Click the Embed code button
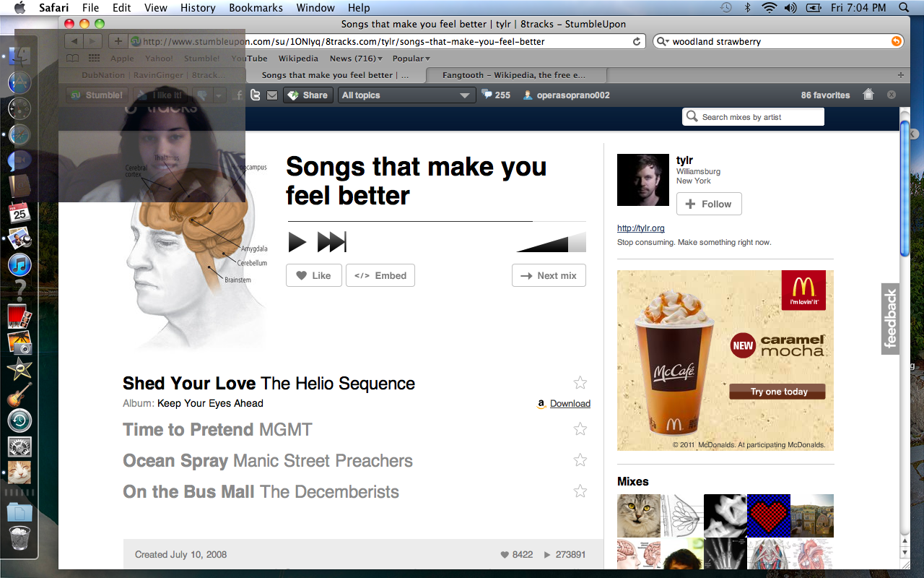The image size is (924, 578). tap(380, 275)
